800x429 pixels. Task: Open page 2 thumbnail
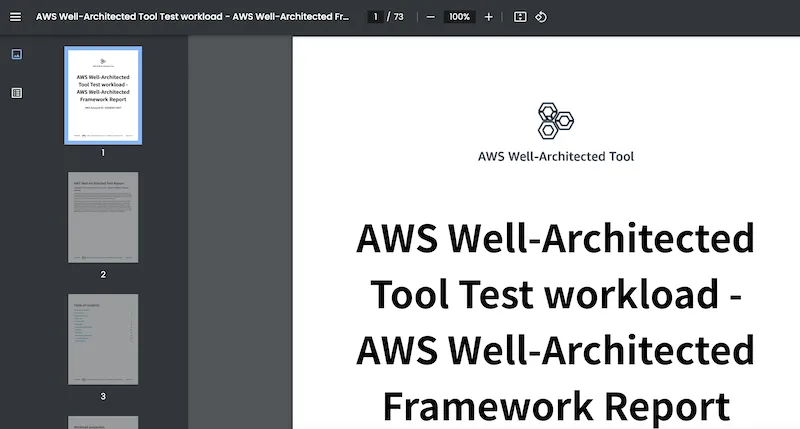(x=103, y=217)
